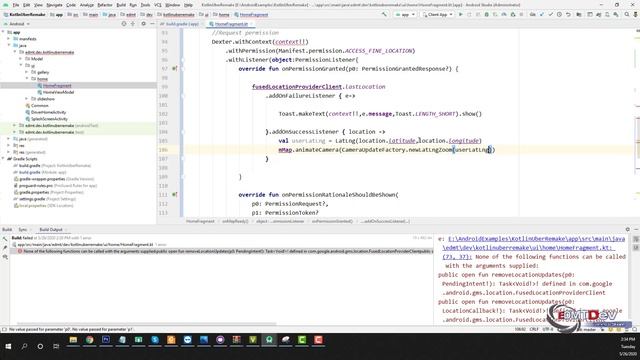
Task: Click the red error icon in build output
Action: 19,251
